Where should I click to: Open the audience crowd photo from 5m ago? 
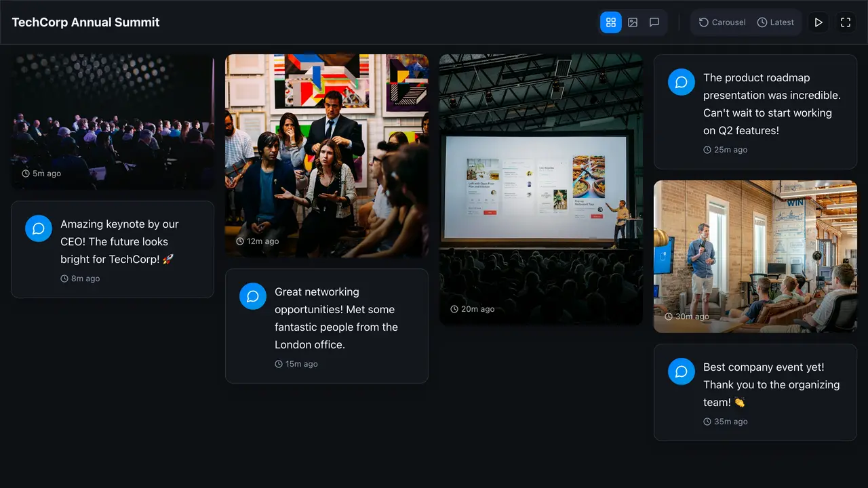(x=113, y=122)
